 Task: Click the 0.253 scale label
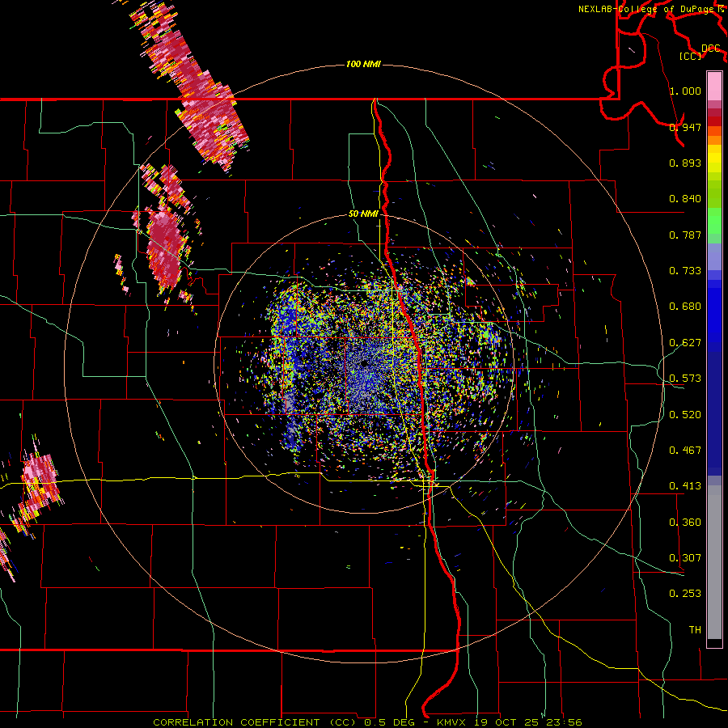coord(685,594)
